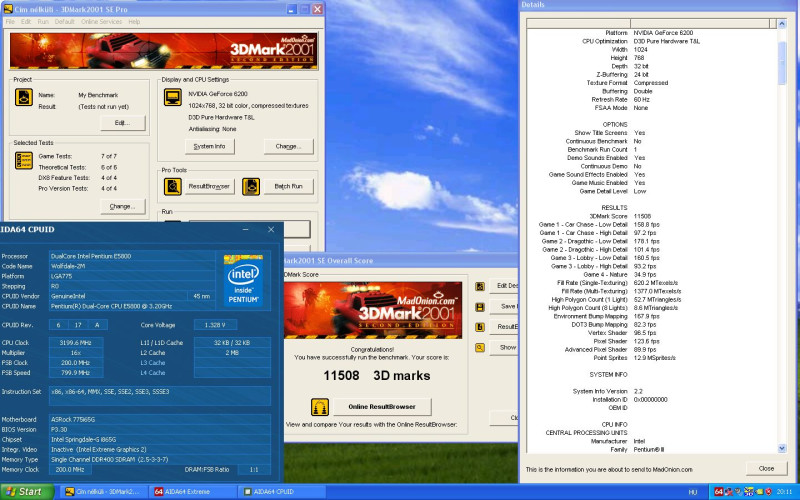Click the Instruction Set field in AIDA64 CPUID
The height and width of the screenshot is (500, 800).
tap(160, 396)
